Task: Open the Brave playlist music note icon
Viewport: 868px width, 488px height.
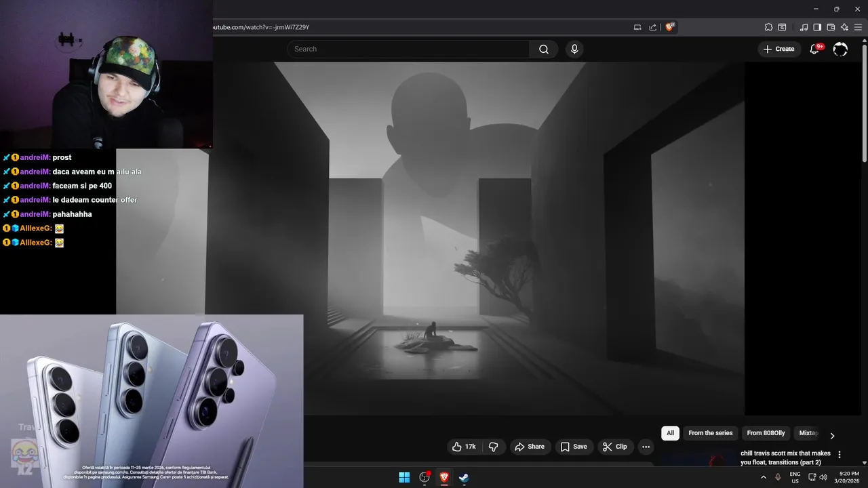Action: click(x=804, y=27)
